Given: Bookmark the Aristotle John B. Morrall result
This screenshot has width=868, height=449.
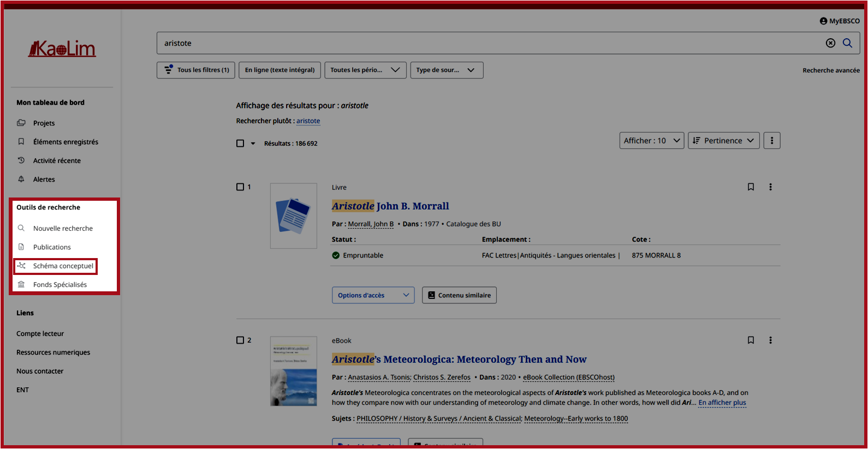Looking at the screenshot, I should pos(751,187).
